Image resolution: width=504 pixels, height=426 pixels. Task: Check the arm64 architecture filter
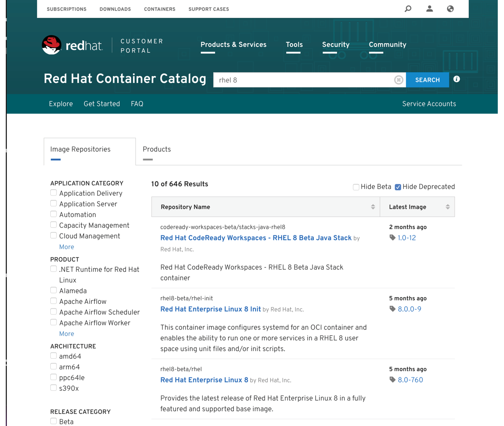(x=53, y=366)
